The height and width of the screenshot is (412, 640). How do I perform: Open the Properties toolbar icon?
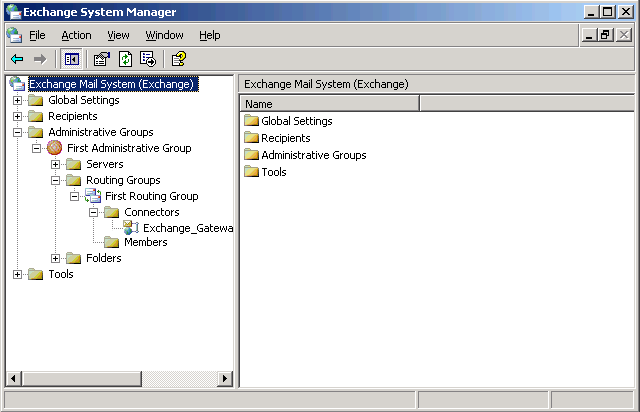point(102,59)
